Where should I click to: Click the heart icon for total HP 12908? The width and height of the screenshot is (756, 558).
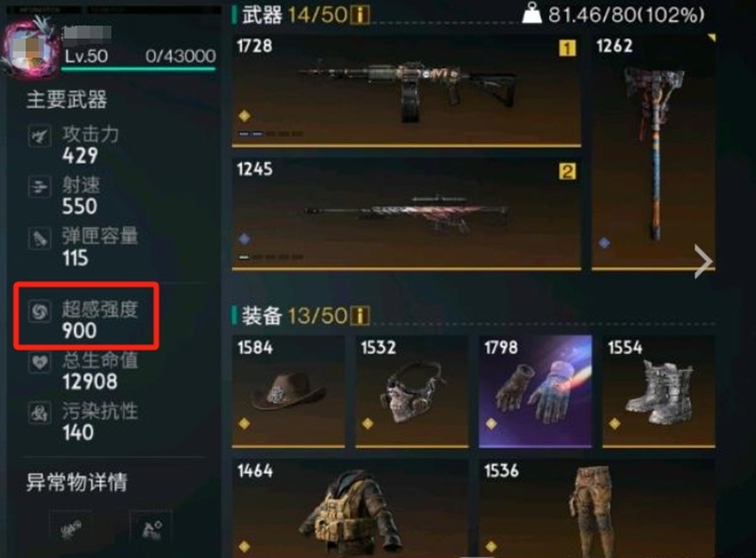[40, 362]
